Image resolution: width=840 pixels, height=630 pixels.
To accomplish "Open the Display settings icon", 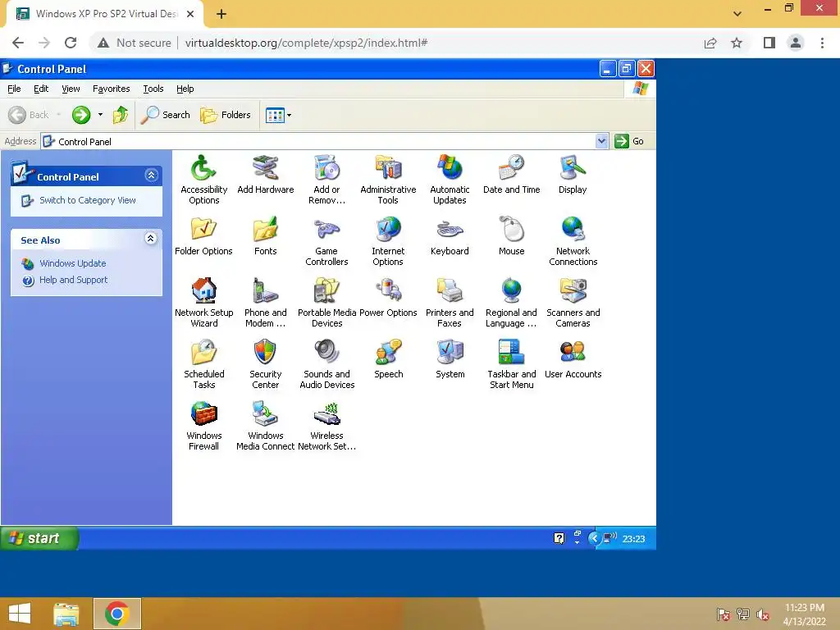I will 573,167.
